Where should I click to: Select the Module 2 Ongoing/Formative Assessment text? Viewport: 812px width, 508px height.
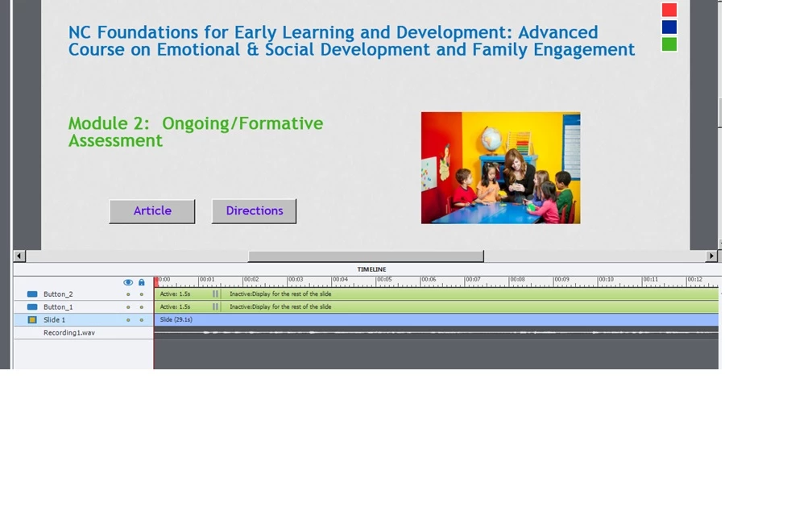pyautogui.click(x=196, y=131)
